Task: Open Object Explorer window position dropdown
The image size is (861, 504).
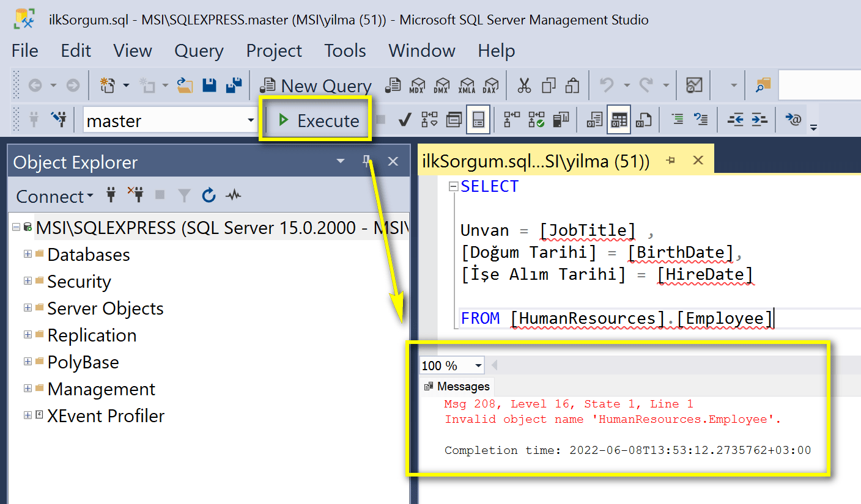Action: (x=341, y=162)
